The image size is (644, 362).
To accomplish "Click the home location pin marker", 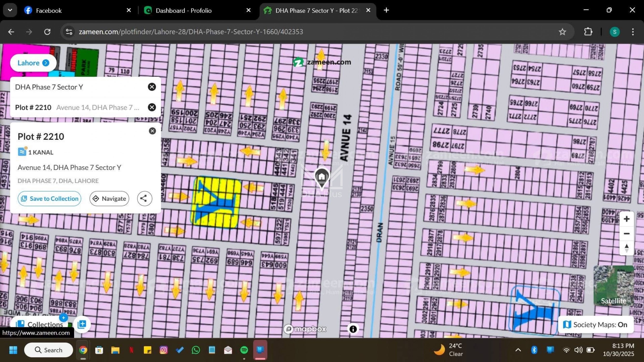I will (322, 177).
